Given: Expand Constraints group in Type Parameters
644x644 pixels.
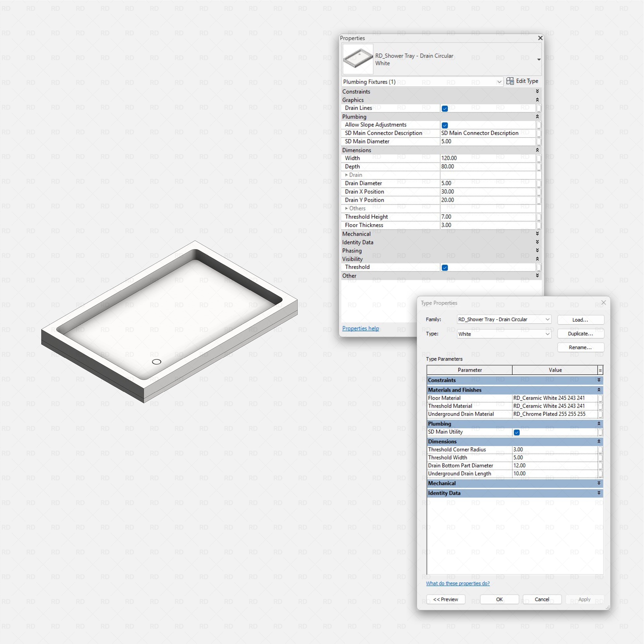Looking at the screenshot, I should (599, 380).
